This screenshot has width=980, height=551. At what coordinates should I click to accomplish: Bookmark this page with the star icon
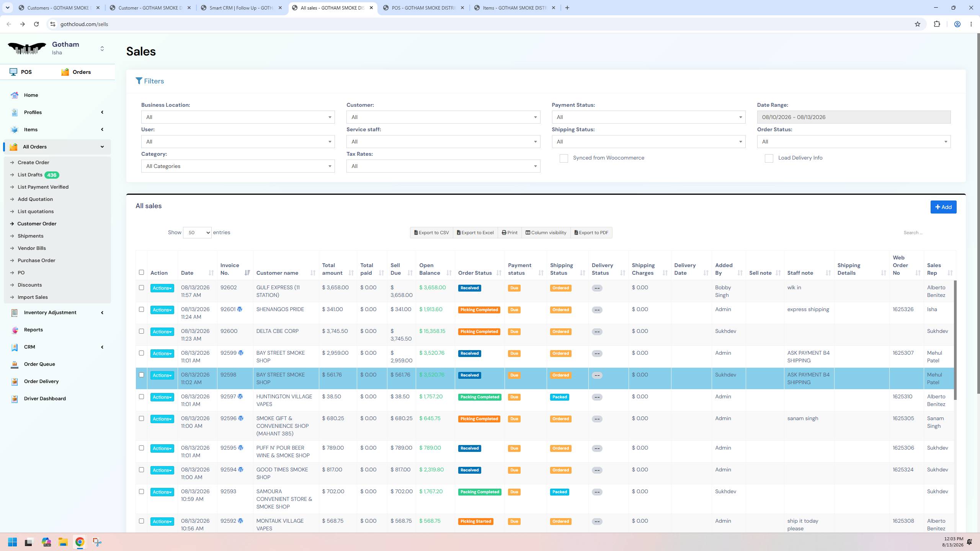[918, 24]
